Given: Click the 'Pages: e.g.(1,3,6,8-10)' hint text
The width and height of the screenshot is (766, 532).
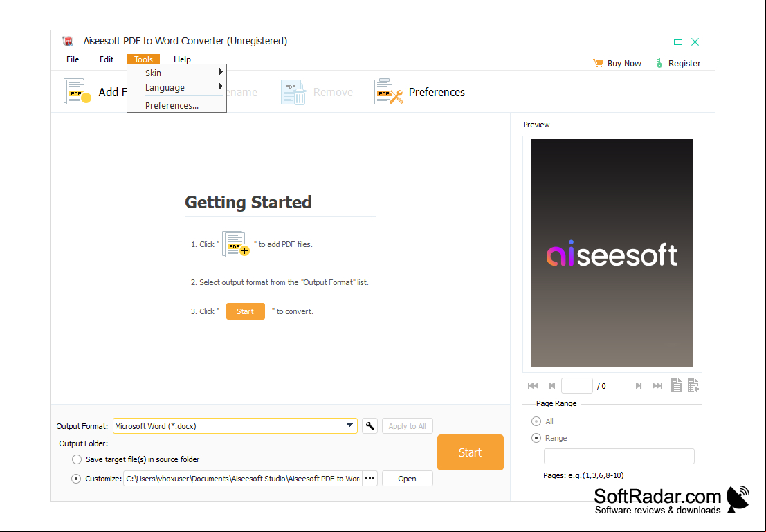Looking at the screenshot, I should coord(583,475).
